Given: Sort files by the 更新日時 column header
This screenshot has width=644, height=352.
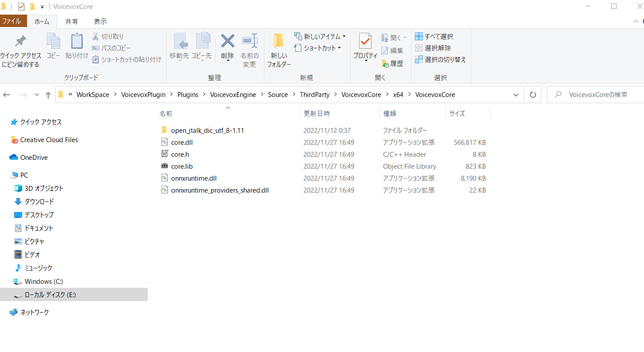Looking at the screenshot, I should [x=340, y=114].
